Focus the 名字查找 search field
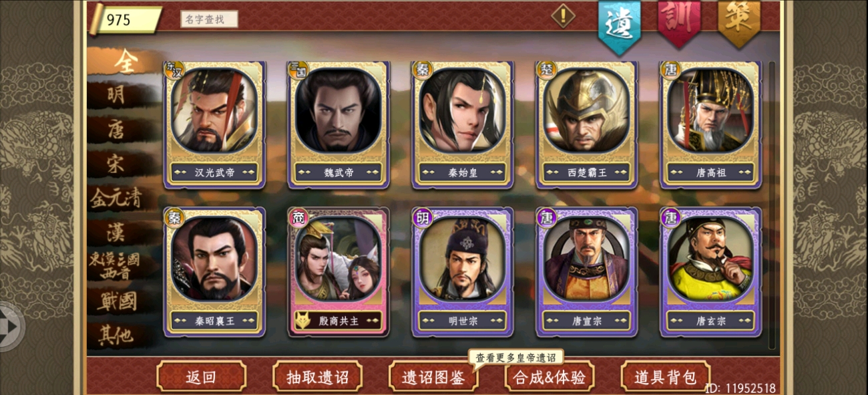Screen dimensions: 868x395 (x=209, y=19)
